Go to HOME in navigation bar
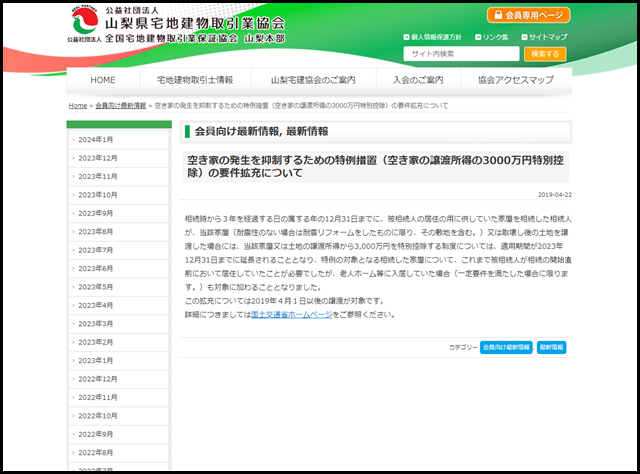The height and width of the screenshot is (474, 640). pyautogui.click(x=103, y=80)
